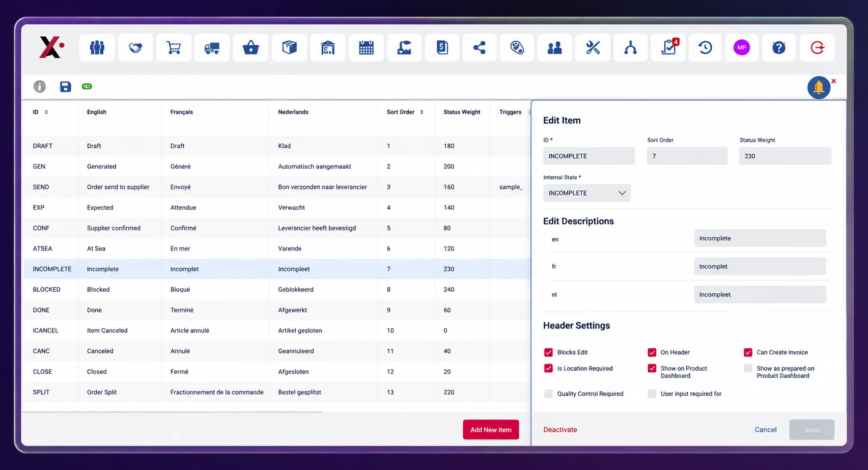
Task: Open the task checklist icon with badge
Action: point(668,48)
